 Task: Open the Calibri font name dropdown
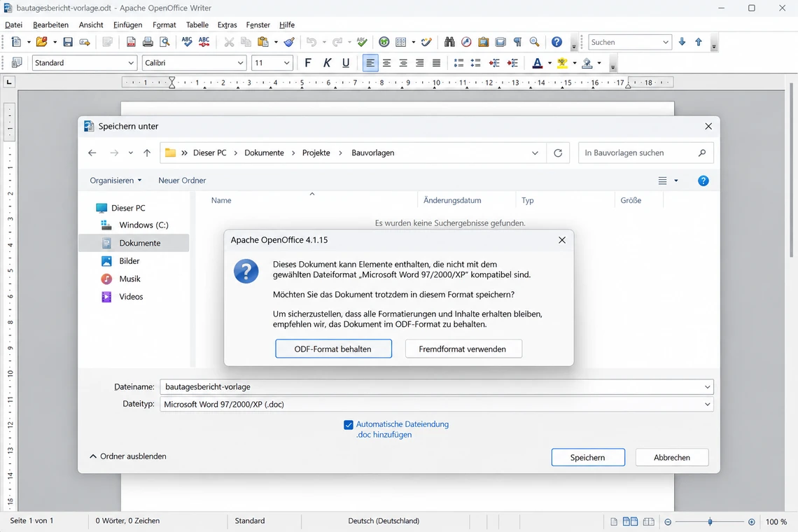click(240, 62)
